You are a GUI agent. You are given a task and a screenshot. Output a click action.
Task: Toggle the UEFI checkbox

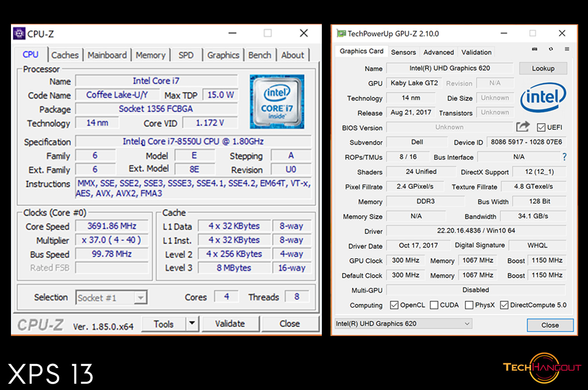coord(541,127)
